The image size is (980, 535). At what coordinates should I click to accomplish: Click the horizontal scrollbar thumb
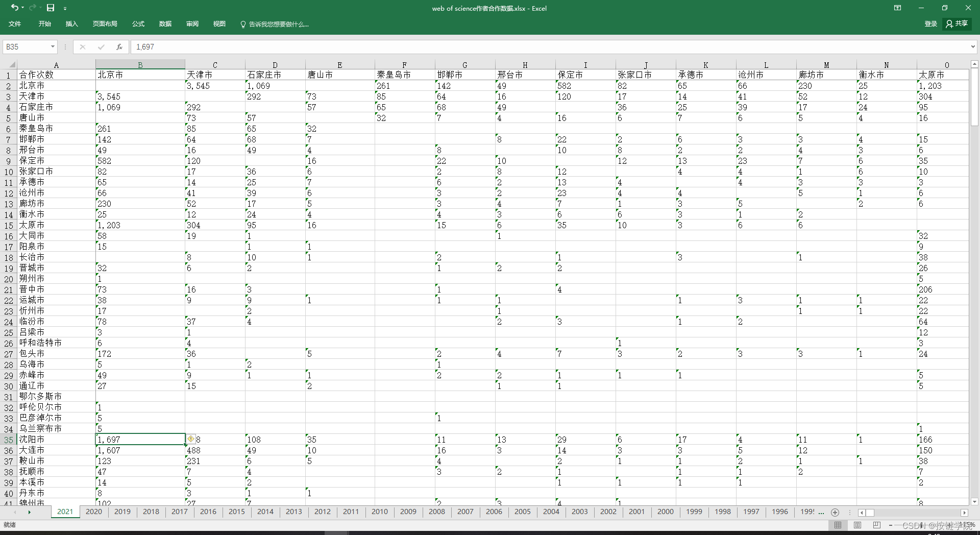point(870,513)
